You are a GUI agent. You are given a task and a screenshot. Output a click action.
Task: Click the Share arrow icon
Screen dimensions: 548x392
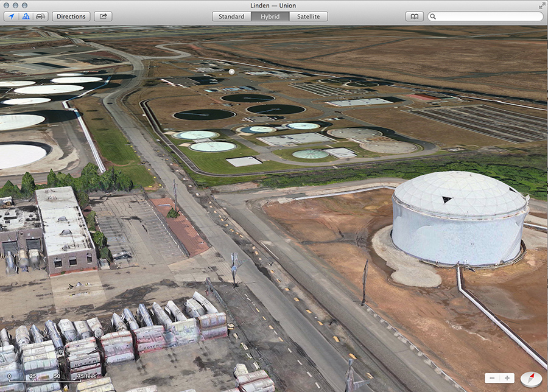(x=103, y=16)
